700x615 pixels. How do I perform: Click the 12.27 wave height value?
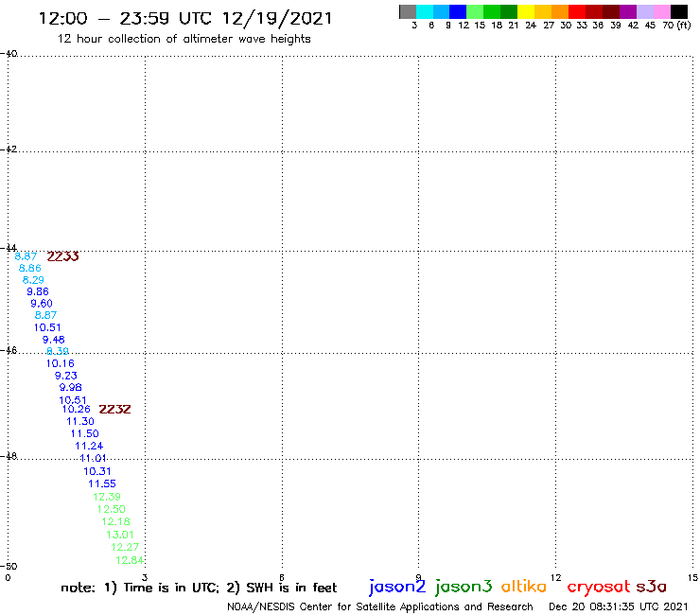tap(125, 547)
